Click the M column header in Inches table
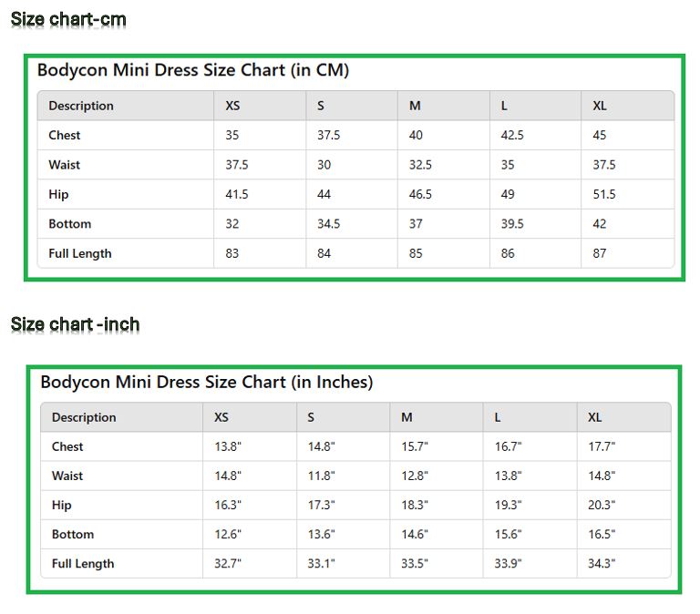This screenshot has width=700, height=614. (407, 417)
